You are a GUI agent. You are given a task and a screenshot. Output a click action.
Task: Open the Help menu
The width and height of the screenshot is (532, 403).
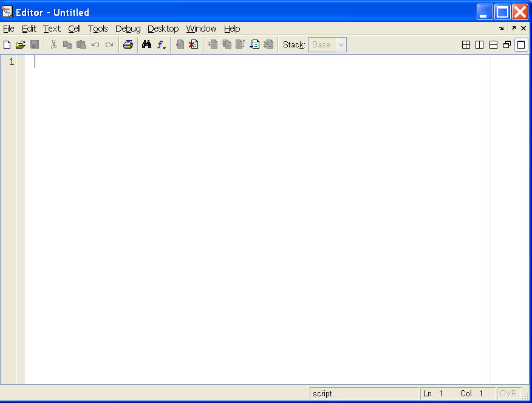232,29
